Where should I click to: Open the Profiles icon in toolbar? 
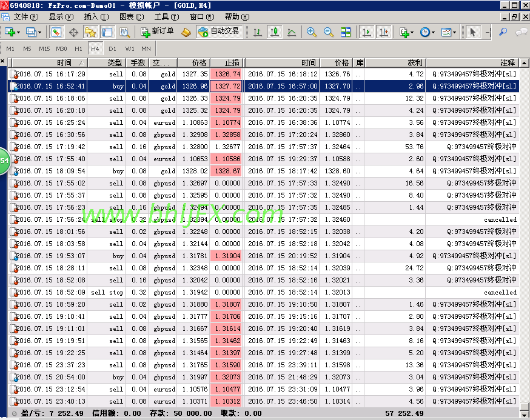pos(31,32)
